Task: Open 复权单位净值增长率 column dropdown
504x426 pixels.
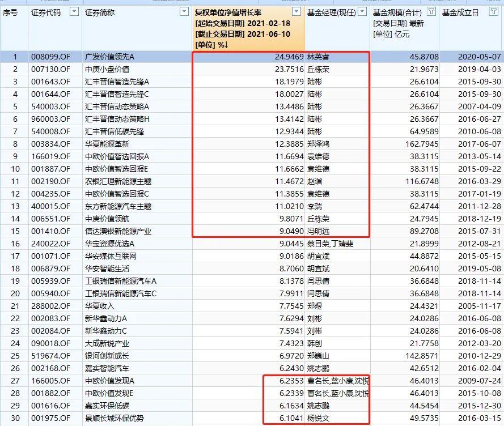Action: (x=297, y=12)
